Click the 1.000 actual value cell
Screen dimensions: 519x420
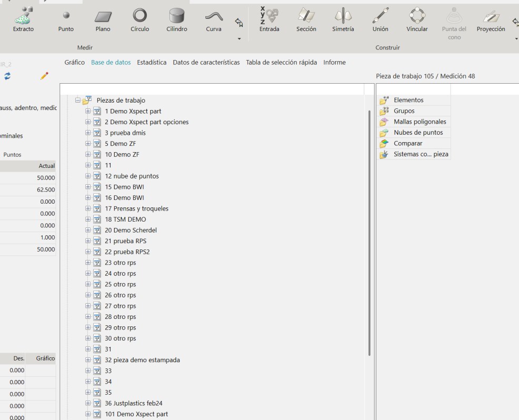click(47, 237)
